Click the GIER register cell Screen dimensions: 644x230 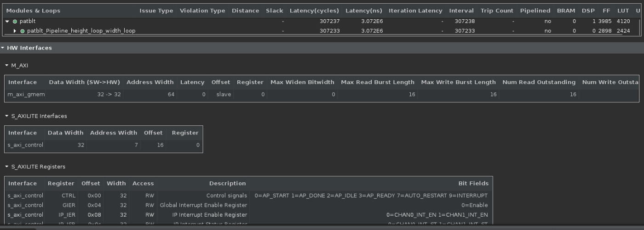69,205
